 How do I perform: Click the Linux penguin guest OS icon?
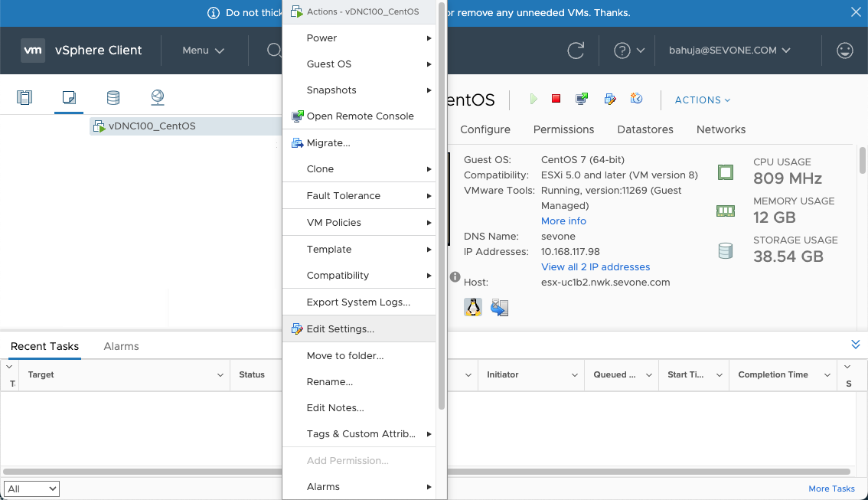pos(473,307)
